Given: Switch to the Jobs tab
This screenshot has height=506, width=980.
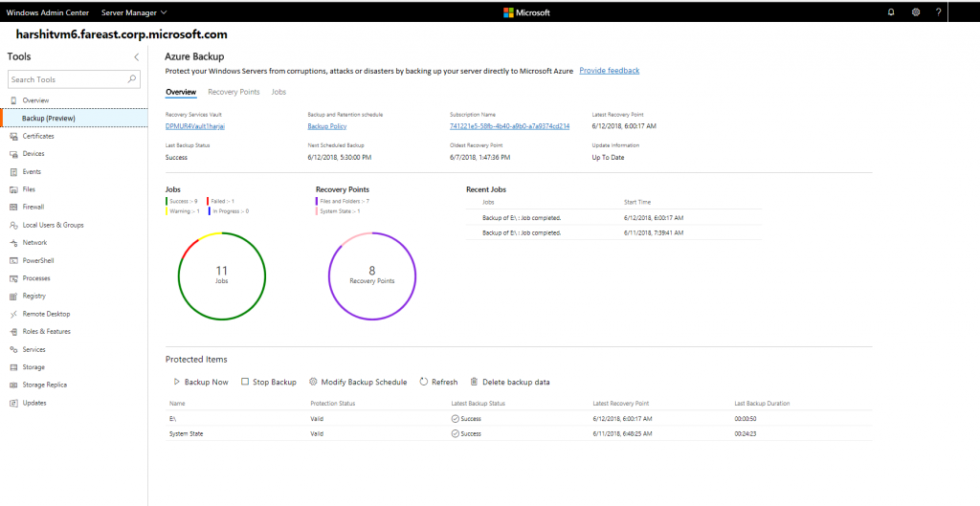Looking at the screenshot, I should click(x=278, y=92).
